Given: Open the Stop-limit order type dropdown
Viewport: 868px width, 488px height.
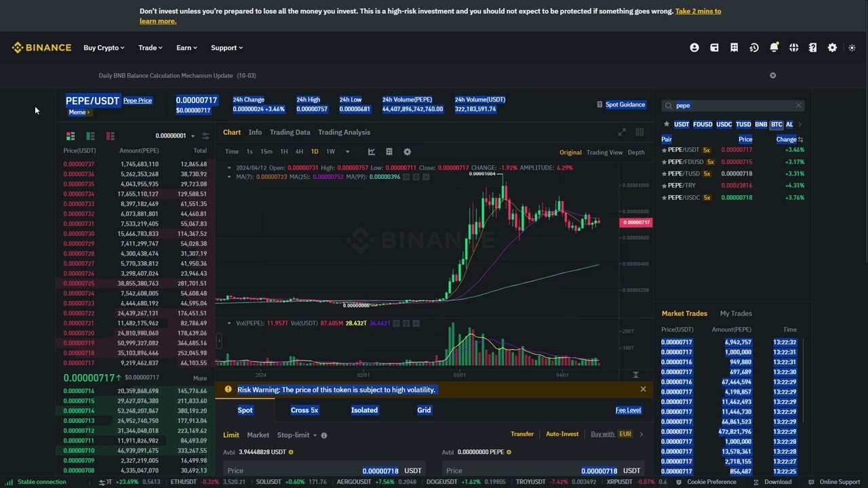Looking at the screenshot, I should [x=296, y=434].
